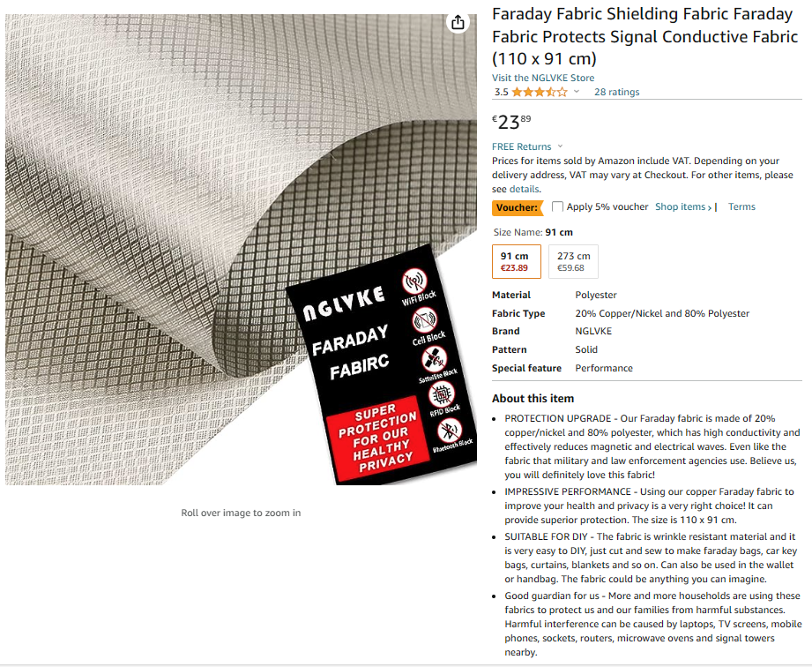The image size is (812, 667).
Task: Click the Bluetooth Block icon on label
Action: tap(450, 431)
